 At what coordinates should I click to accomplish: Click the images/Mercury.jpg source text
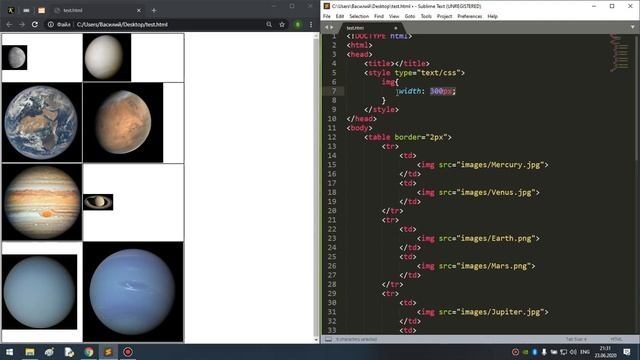[x=500, y=165]
